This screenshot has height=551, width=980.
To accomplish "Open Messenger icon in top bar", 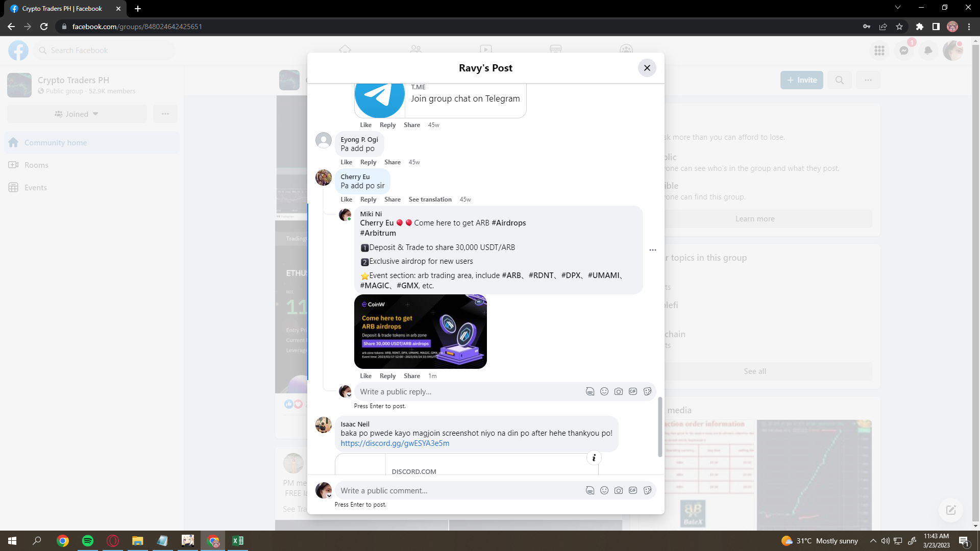I will [x=904, y=51].
